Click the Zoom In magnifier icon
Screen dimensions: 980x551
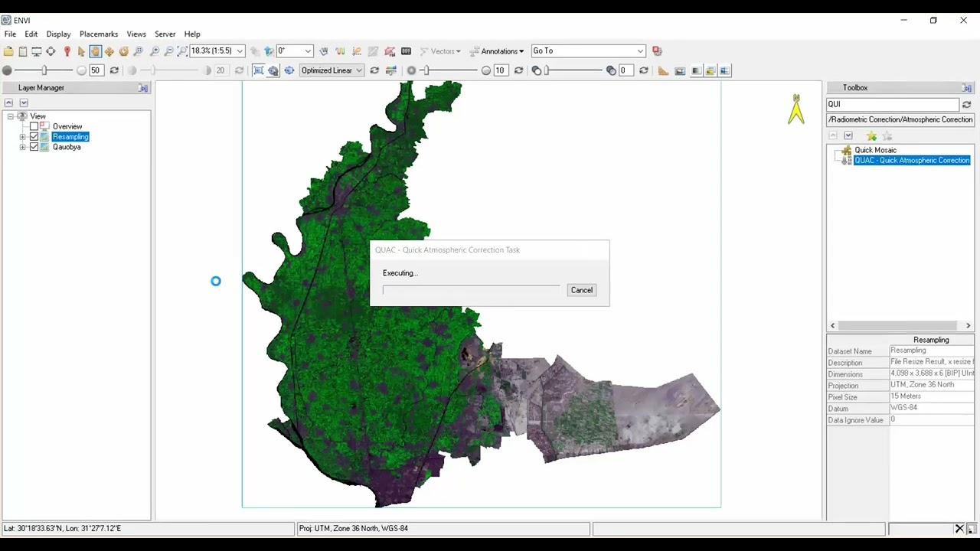pyautogui.click(x=155, y=51)
